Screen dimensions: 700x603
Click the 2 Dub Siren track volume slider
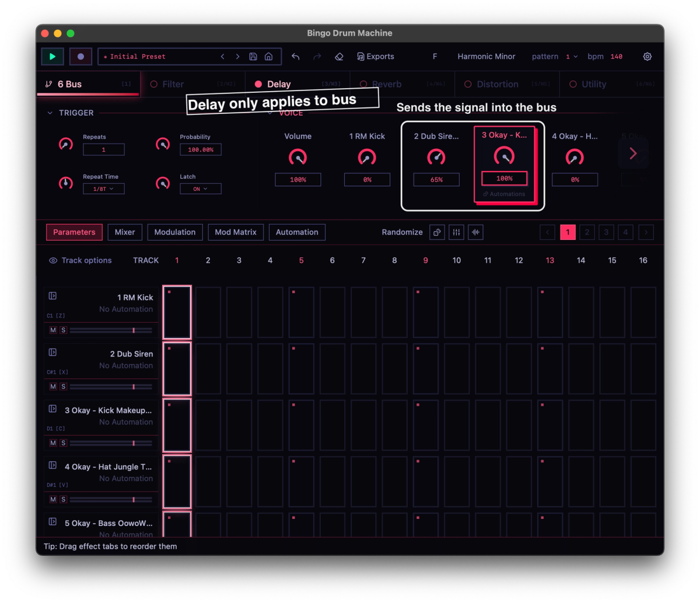coord(111,386)
